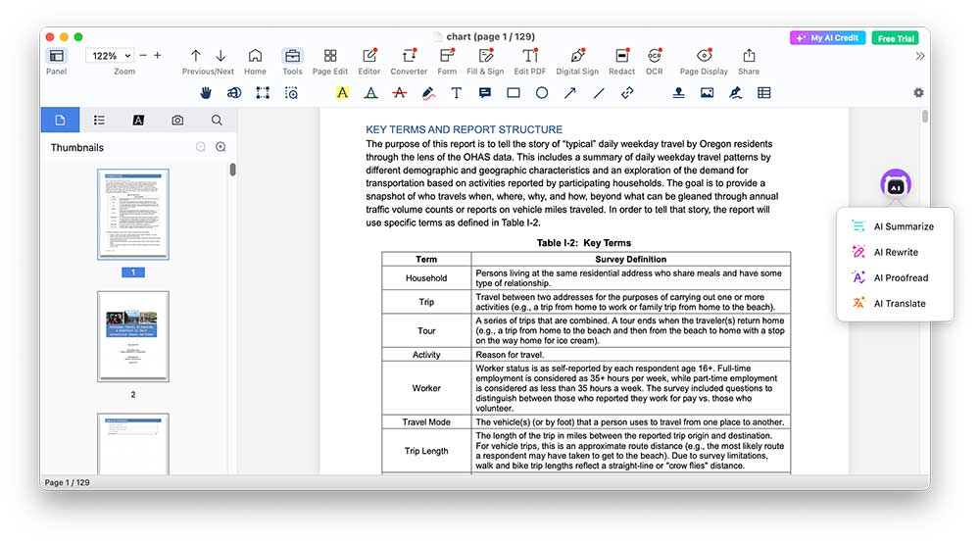Go to previous page arrow

[196, 56]
